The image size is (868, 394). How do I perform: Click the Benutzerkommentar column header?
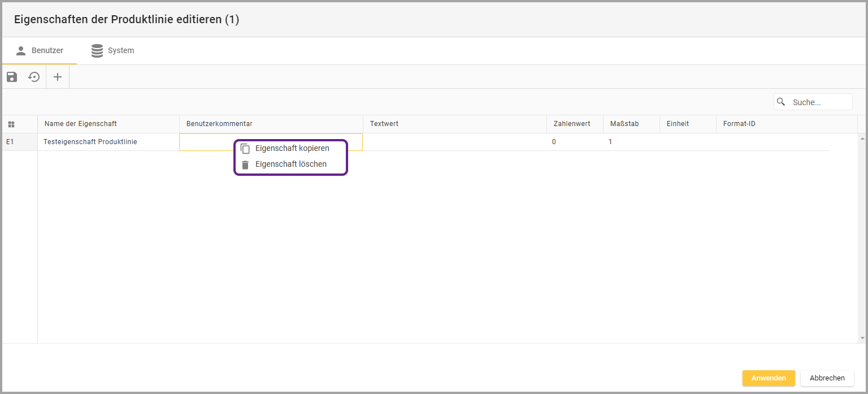tap(219, 124)
